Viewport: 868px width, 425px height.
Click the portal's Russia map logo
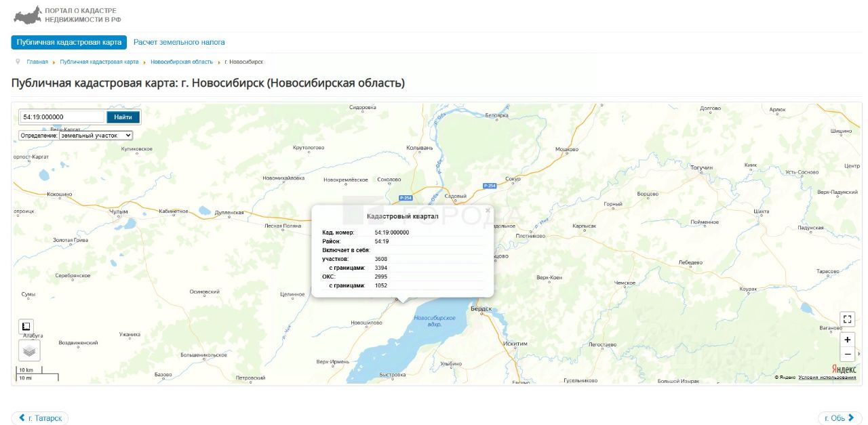click(27, 15)
